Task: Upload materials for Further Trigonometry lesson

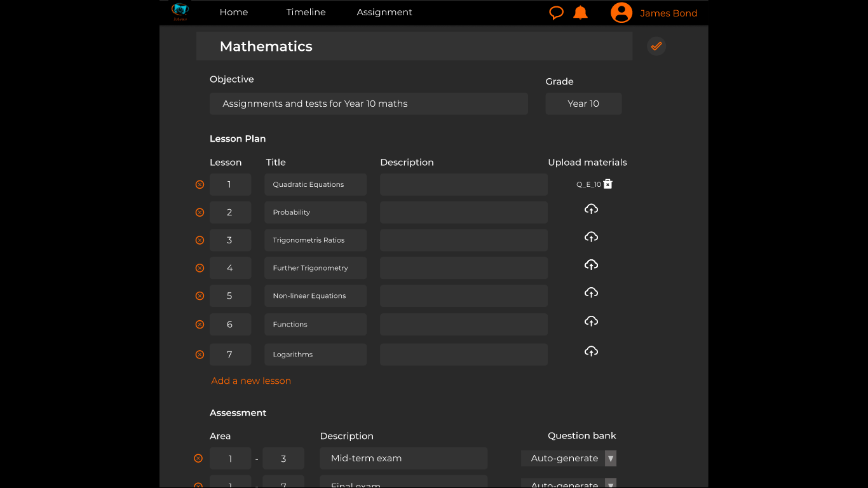Action: coord(591,265)
